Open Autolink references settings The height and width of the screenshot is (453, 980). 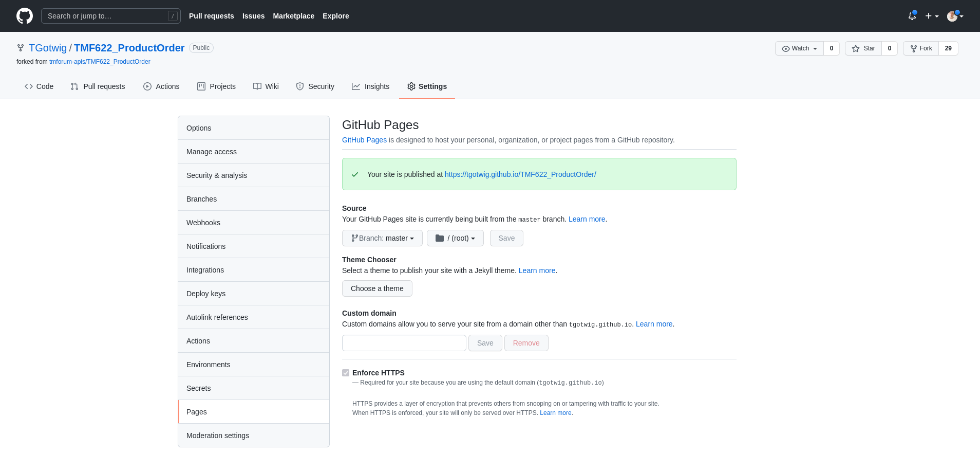click(x=254, y=317)
